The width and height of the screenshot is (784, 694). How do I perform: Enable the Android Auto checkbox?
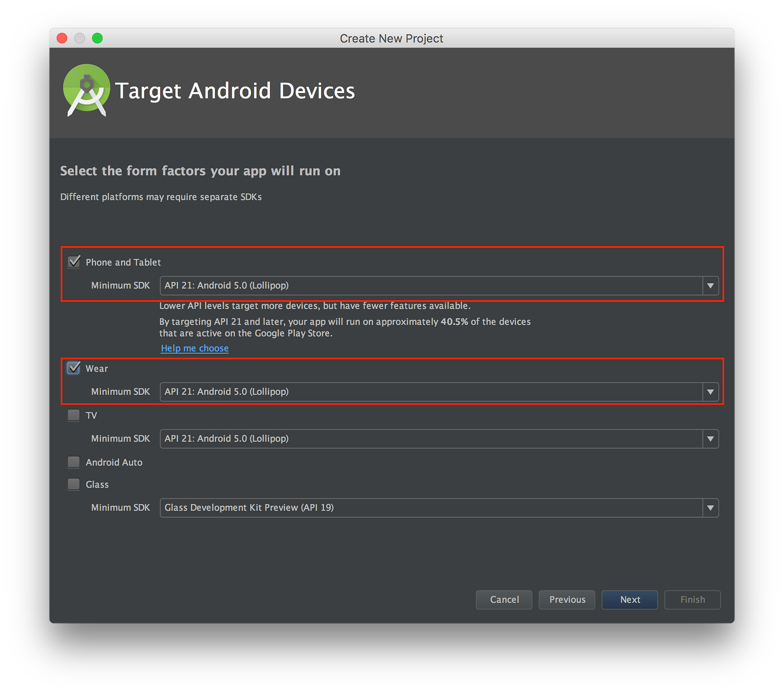74,462
